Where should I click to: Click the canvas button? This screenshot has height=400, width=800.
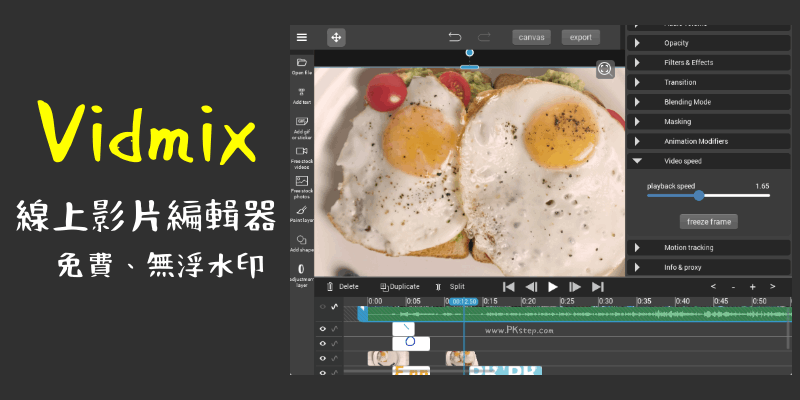point(532,37)
